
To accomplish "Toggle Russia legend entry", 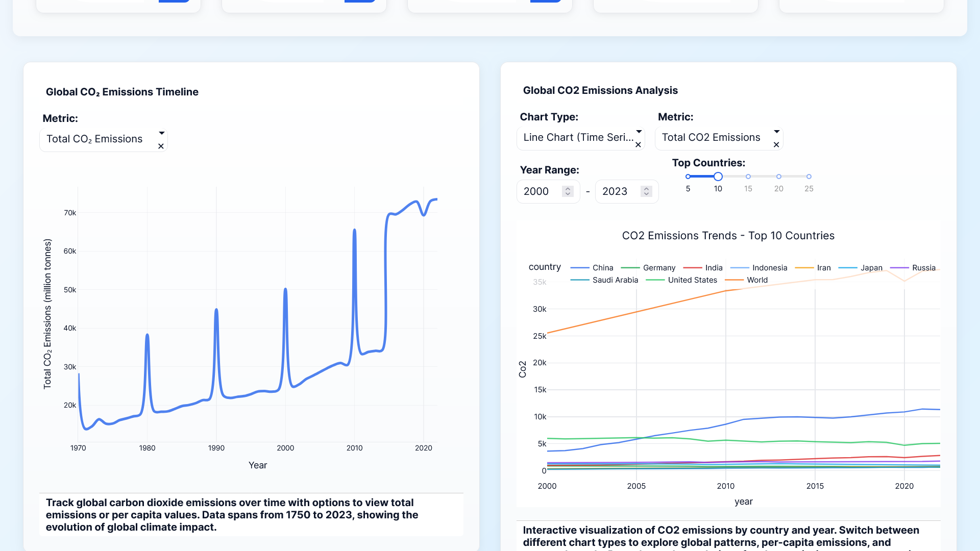I will tap(923, 268).
